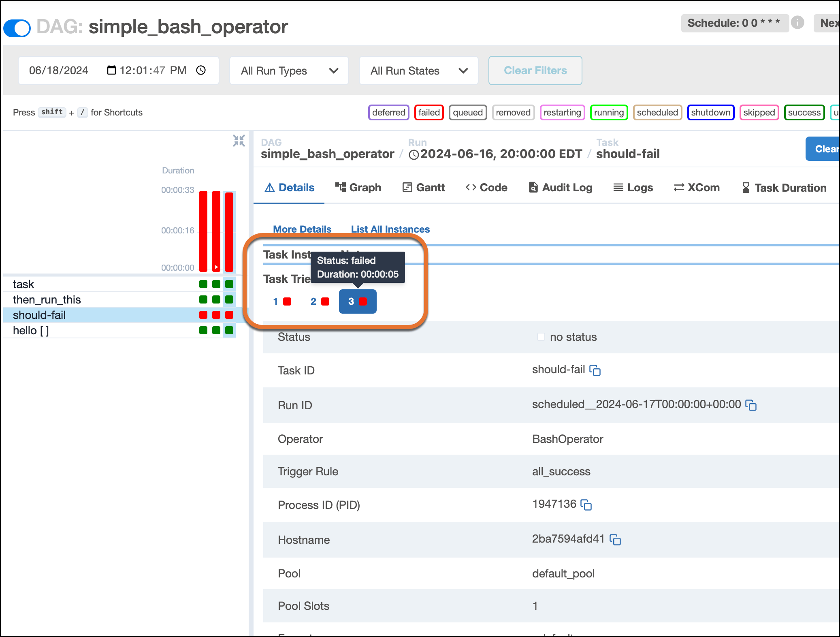Filter by the removed status legend
The height and width of the screenshot is (637, 840).
tap(513, 112)
